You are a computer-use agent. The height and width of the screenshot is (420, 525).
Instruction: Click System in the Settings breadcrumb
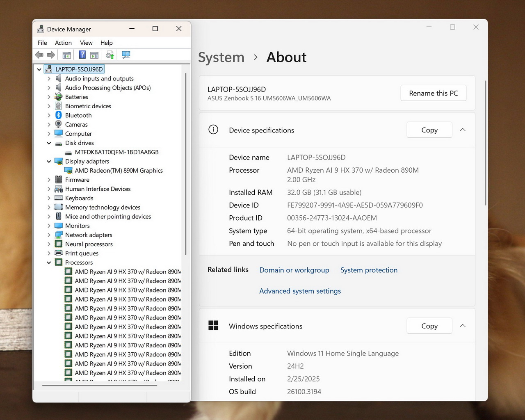coord(221,57)
